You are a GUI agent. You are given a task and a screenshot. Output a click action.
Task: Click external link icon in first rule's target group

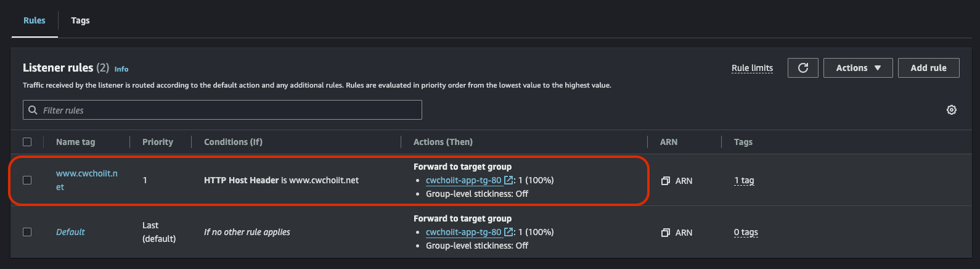(508, 180)
